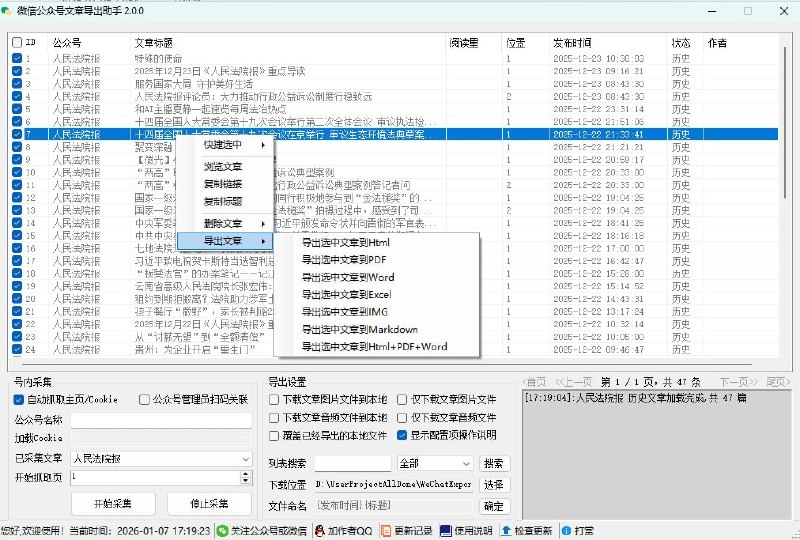The image size is (800, 540).
Task: Open the 使用说明 manual icon
Action: point(445,531)
